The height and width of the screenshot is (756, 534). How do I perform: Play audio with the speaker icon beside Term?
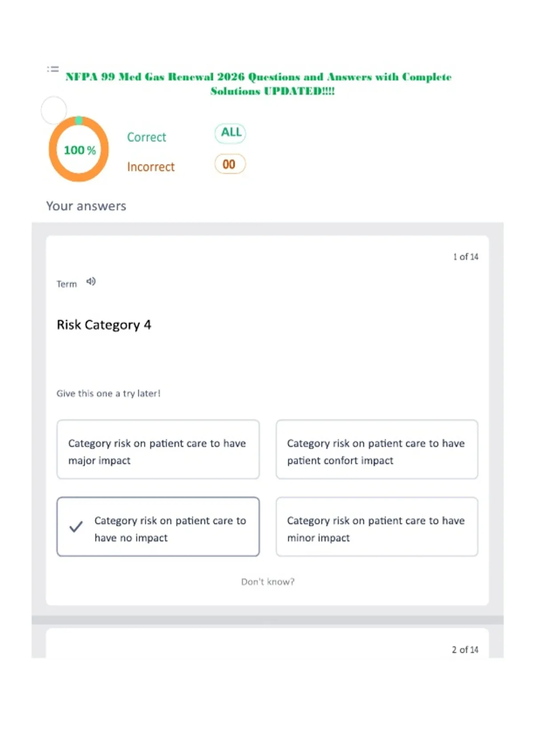point(91,281)
